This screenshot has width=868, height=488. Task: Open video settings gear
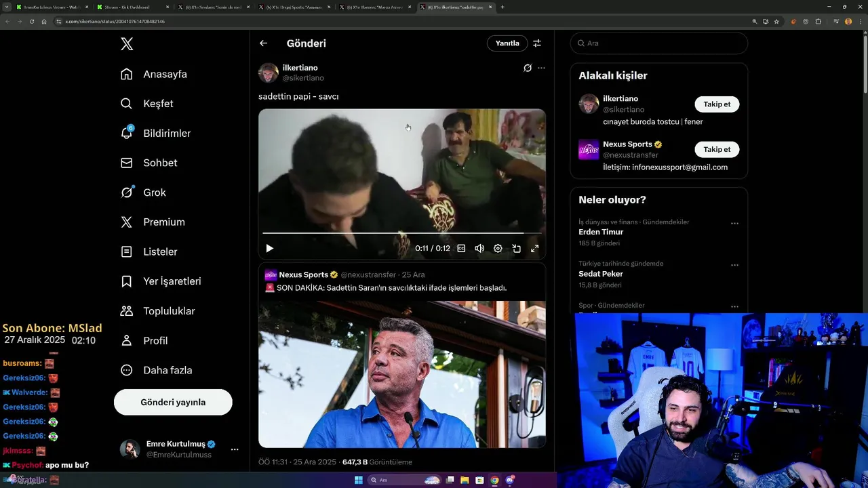[x=498, y=249]
